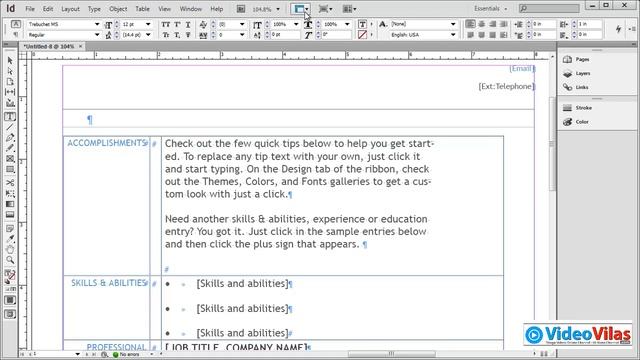Toggle Strikethrough formatting

click(x=188, y=35)
